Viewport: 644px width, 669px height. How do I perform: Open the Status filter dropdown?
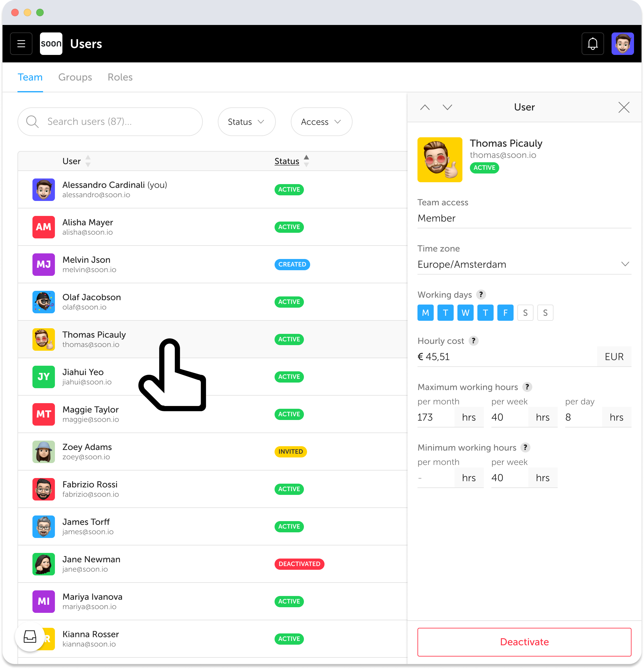pyautogui.click(x=246, y=122)
